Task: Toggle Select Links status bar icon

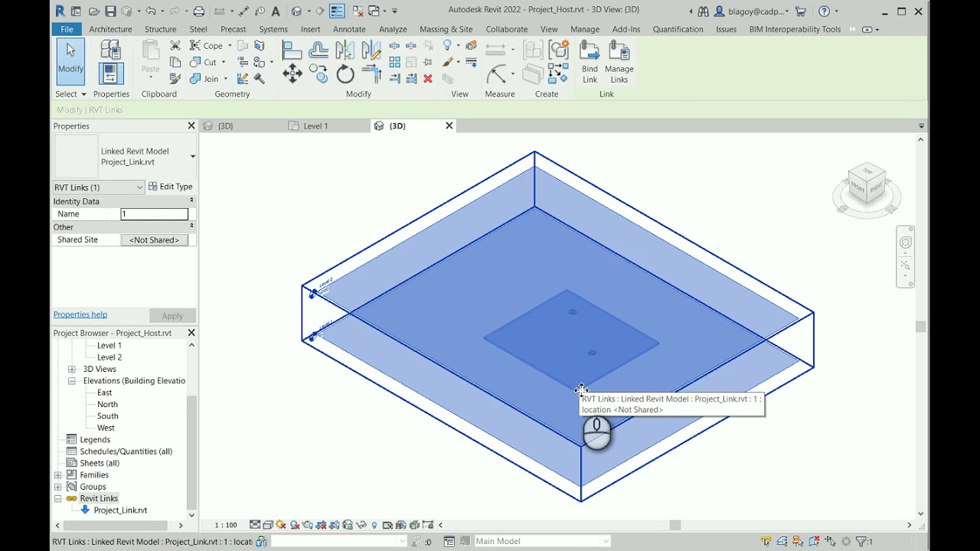Action: coord(766,541)
